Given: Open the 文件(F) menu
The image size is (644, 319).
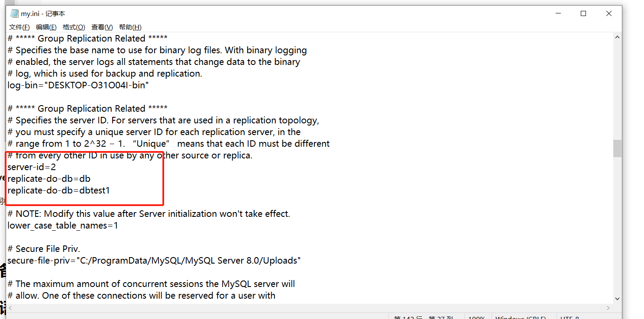Looking at the screenshot, I should [19, 27].
